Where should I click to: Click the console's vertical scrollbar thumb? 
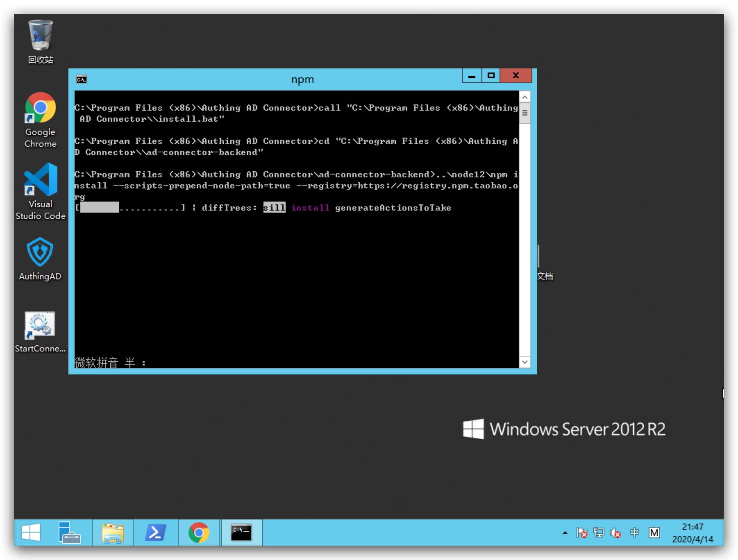(525, 113)
